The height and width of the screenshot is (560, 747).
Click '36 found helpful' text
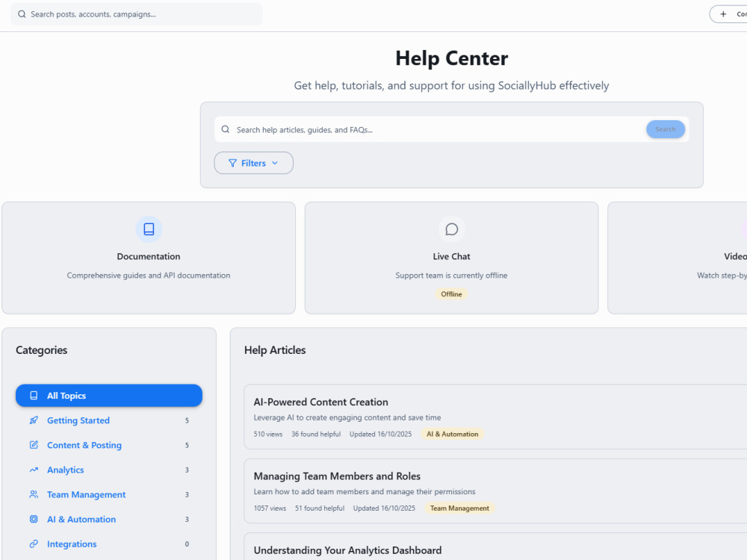pyautogui.click(x=316, y=435)
